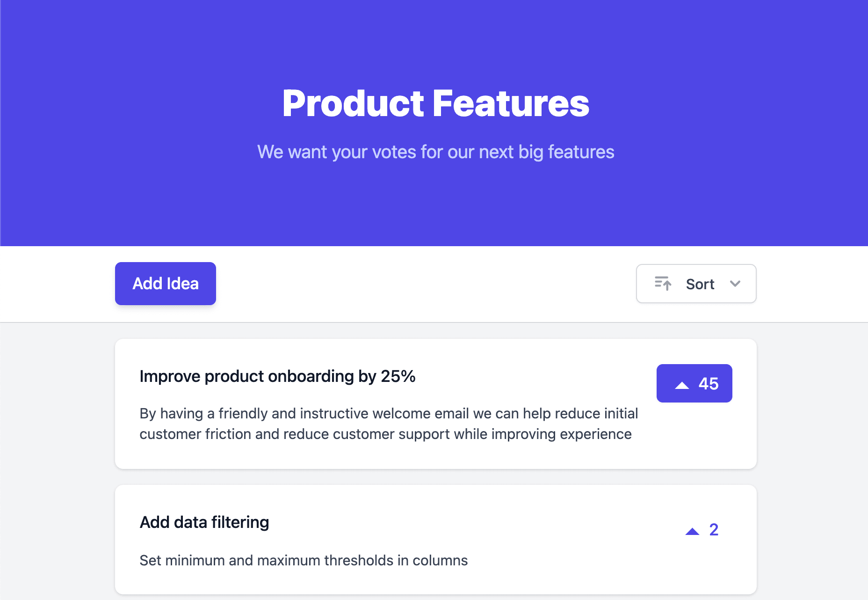Select the Set minimum and maximum thresholds description
This screenshot has height=600, width=868.
(304, 560)
